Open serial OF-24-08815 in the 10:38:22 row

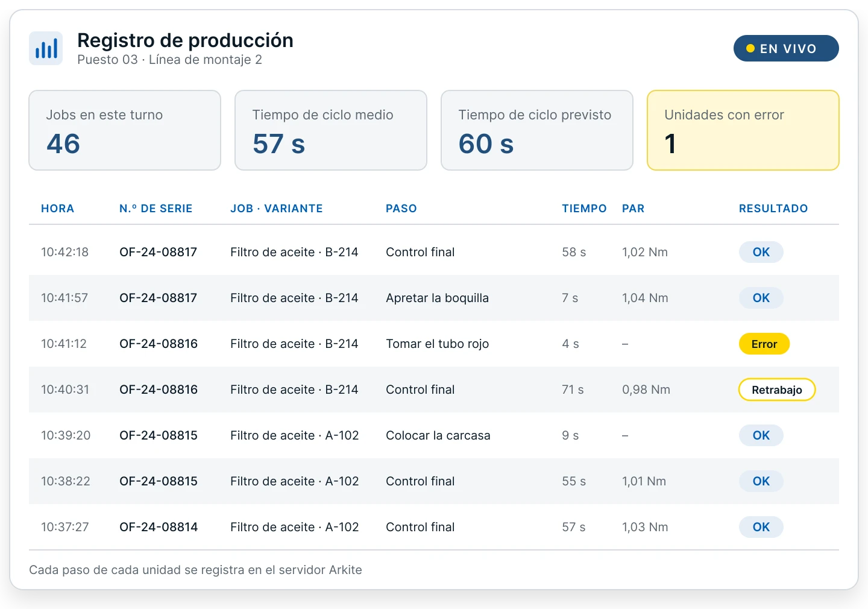(159, 481)
